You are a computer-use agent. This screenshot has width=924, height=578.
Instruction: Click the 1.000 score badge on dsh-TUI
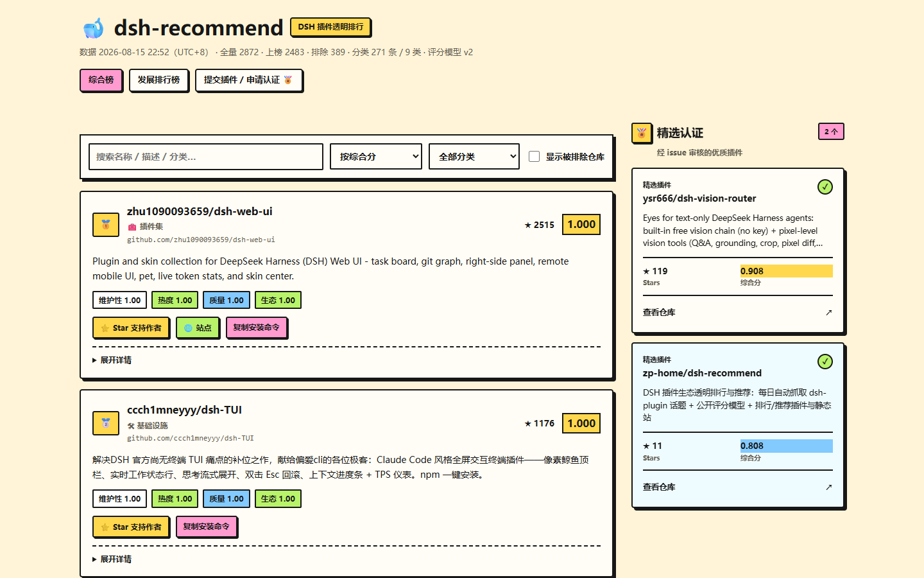[581, 423]
